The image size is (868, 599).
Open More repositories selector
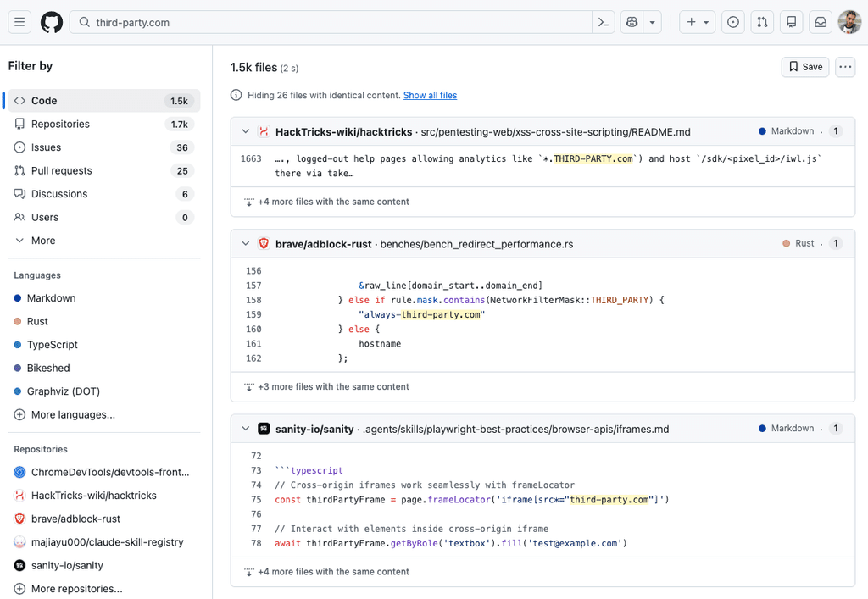coord(104,589)
